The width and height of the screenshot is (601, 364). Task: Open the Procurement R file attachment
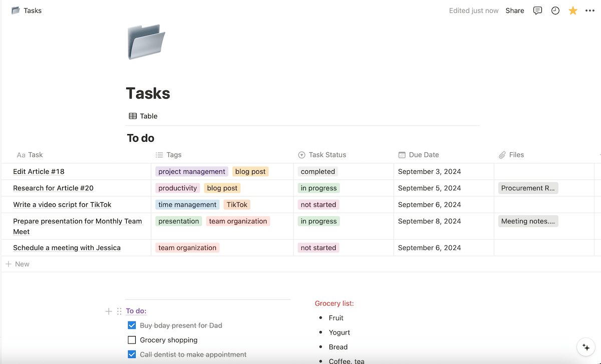[x=528, y=188]
